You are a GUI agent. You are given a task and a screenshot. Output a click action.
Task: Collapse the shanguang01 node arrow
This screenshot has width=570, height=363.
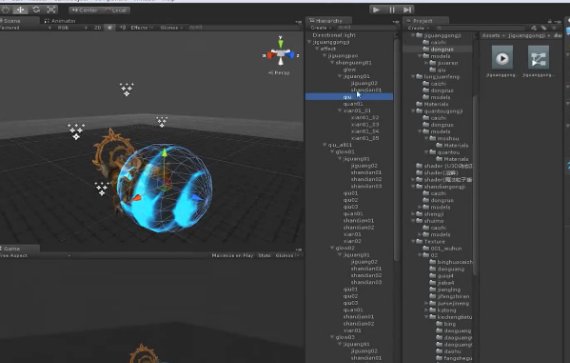tap(332, 62)
